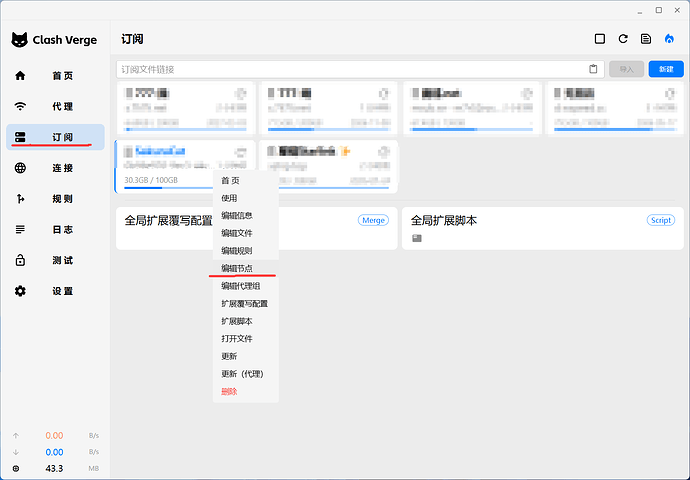
Task: Click the blue 新建 button
Action: point(666,69)
